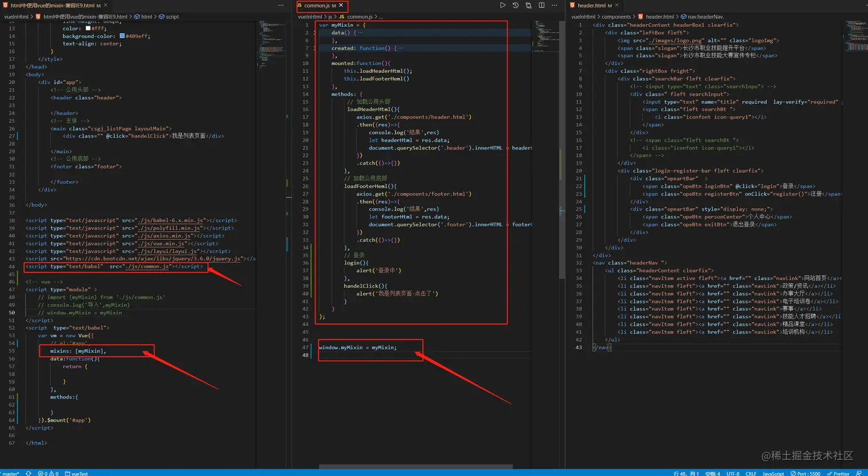Expand the folded data() block in common.js
Image resolution: width=868 pixels, height=476 pixels.
click(x=315, y=33)
